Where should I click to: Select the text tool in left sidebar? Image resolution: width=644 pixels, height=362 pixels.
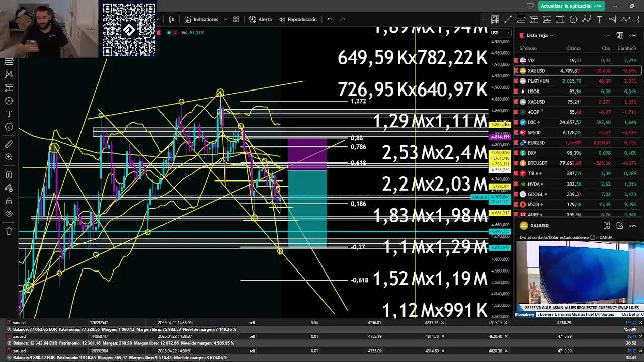click(9, 114)
